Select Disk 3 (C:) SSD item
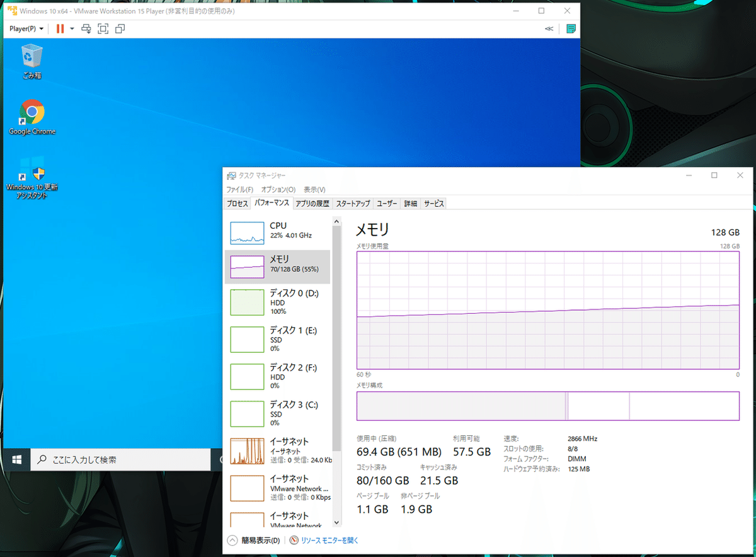Image resolution: width=756 pixels, height=557 pixels. [x=277, y=413]
